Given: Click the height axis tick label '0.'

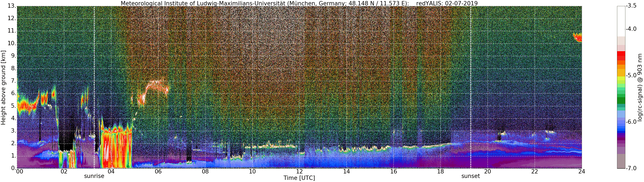Looking at the screenshot, I should coord(13,168).
